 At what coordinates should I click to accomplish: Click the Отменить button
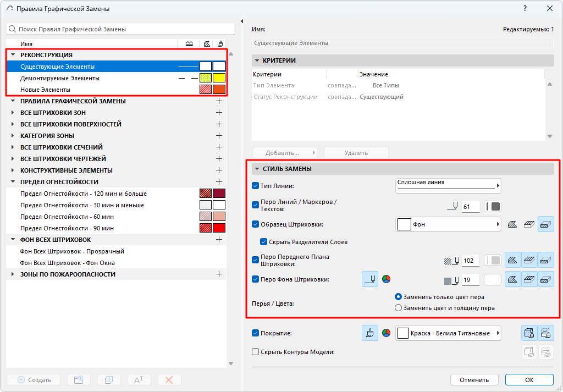[474, 380]
